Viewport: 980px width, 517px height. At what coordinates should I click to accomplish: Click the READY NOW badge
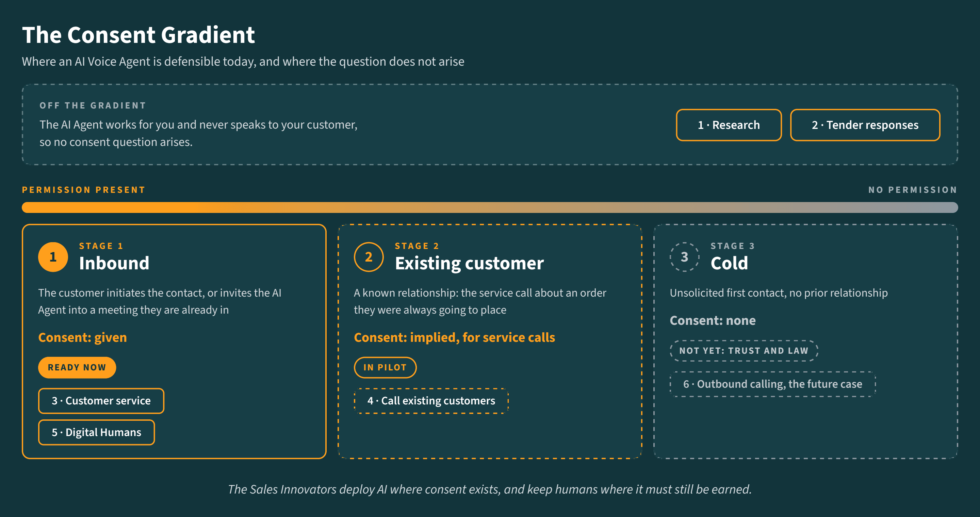coord(77,367)
